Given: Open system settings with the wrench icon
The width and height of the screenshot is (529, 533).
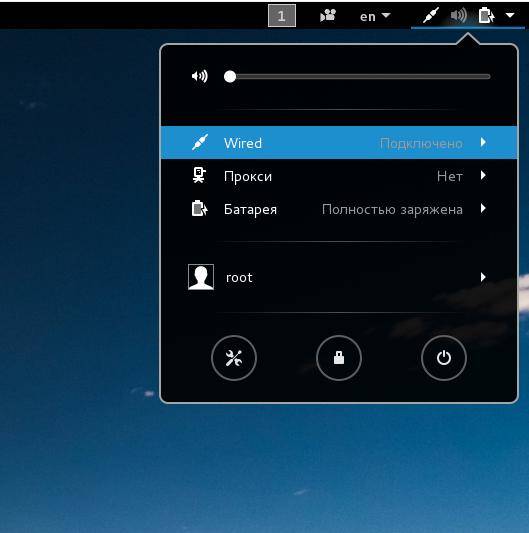Looking at the screenshot, I should pos(234,358).
